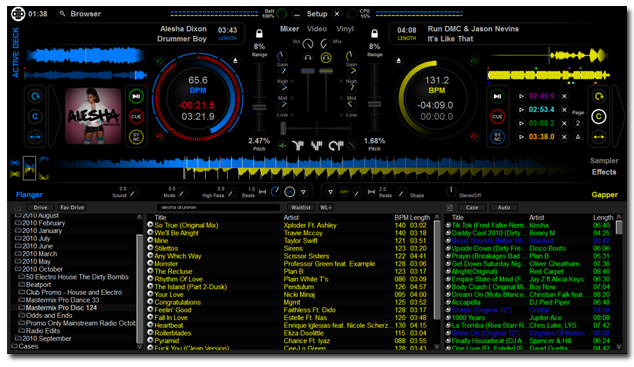Delete the 02:45.9 cue point
The width and height of the screenshot is (634, 367).
pyautogui.click(x=564, y=96)
